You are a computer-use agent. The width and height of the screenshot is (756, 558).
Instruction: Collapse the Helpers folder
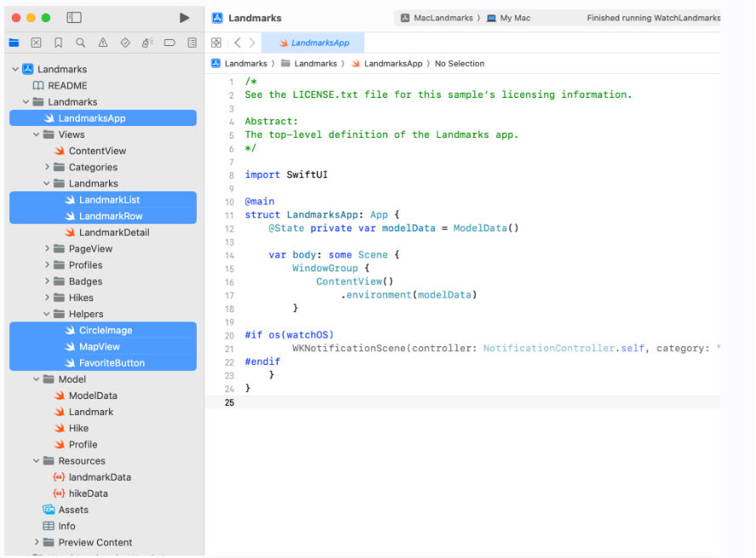[48, 314]
